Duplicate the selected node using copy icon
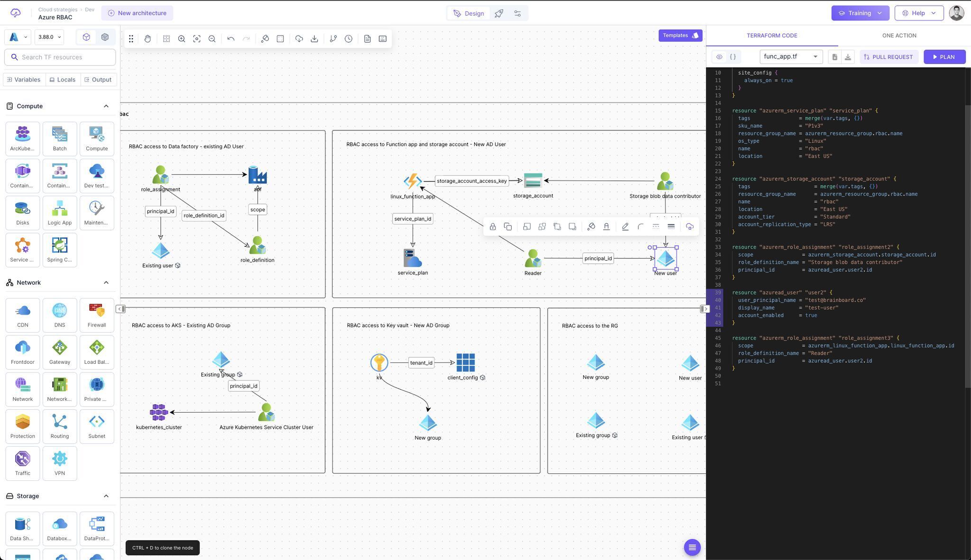This screenshot has height=560, width=971. 508,226
